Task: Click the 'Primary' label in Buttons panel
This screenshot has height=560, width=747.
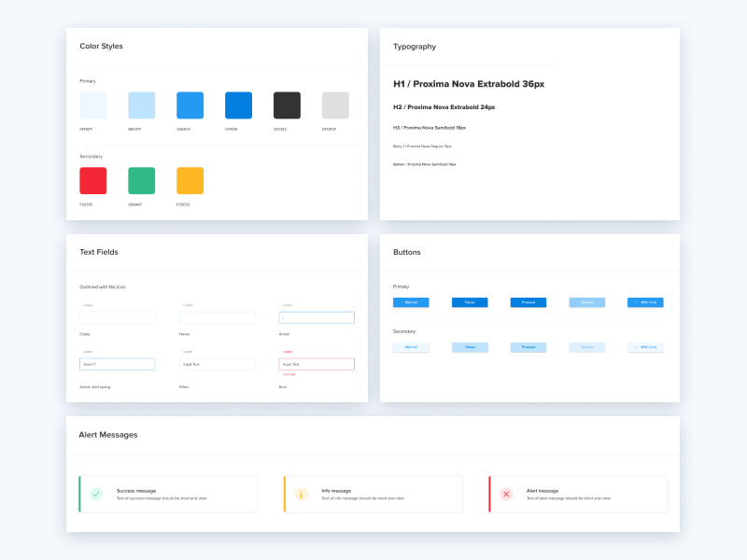Action: click(402, 287)
